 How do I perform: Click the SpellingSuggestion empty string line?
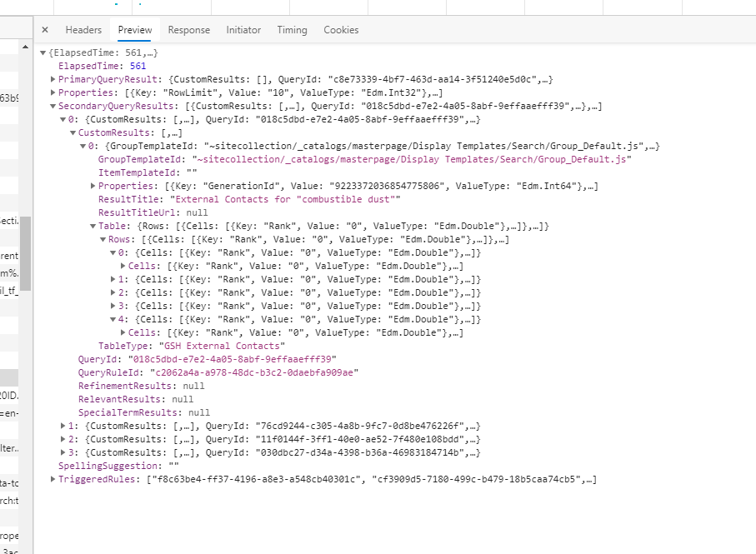(118, 466)
